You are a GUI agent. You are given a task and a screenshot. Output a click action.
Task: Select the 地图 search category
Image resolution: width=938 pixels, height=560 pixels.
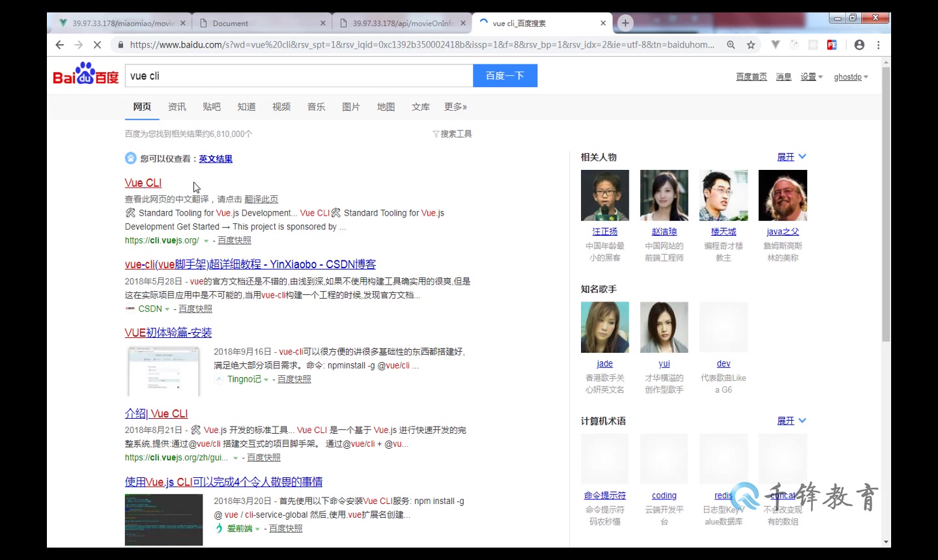pyautogui.click(x=386, y=107)
